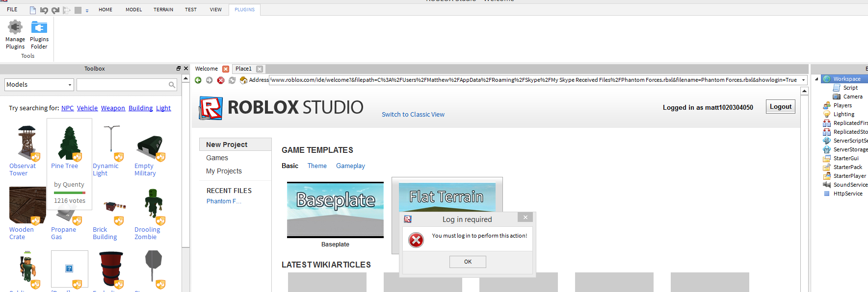Click the home icon beside Address
The height and width of the screenshot is (292, 868).
(x=243, y=80)
